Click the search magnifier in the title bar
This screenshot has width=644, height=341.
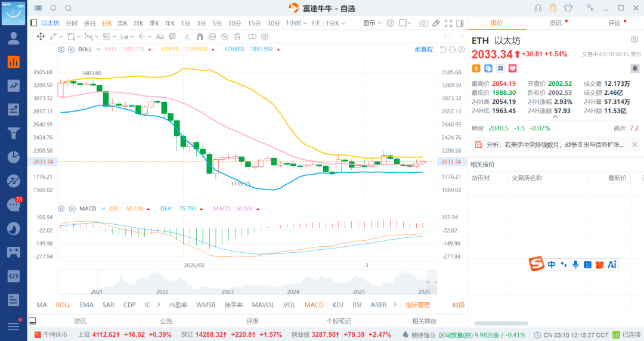(68, 8)
